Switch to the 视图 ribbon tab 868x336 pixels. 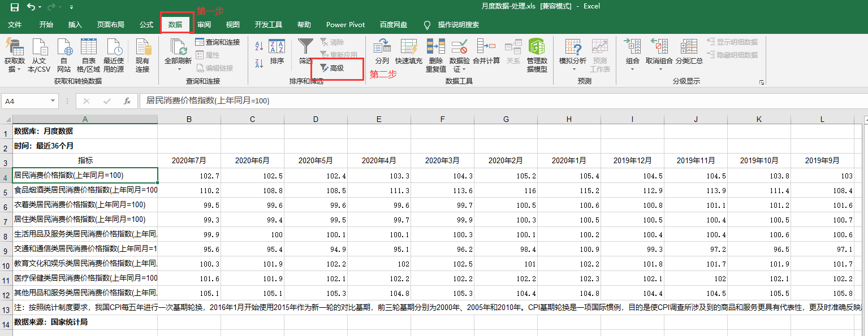tap(232, 25)
